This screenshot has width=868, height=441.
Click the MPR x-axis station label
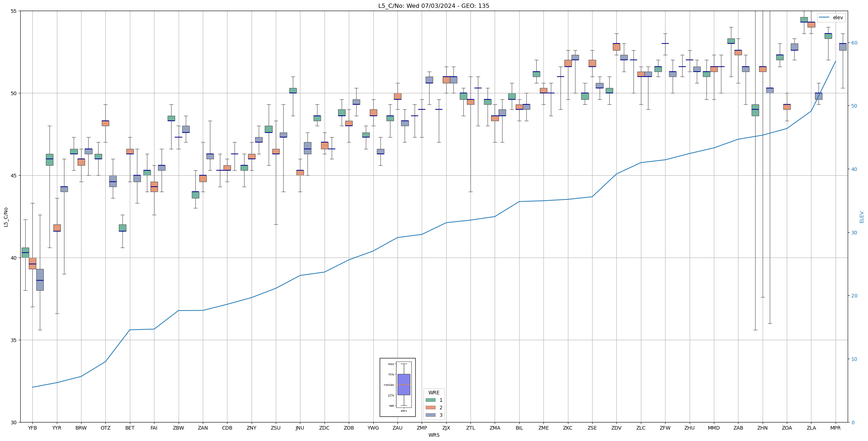(835, 428)
